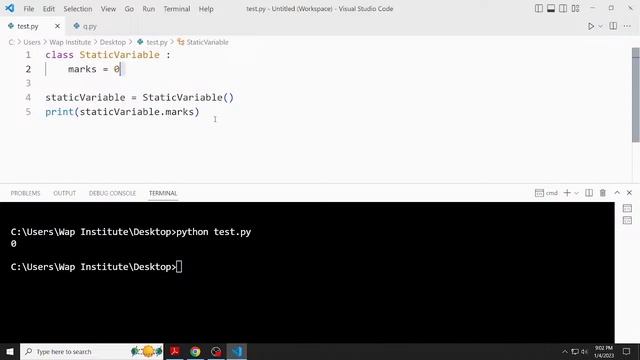Open the DEBUG CONSOLE panel tab
This screenshot has height=360, width=640.
(x=112, y=193)
